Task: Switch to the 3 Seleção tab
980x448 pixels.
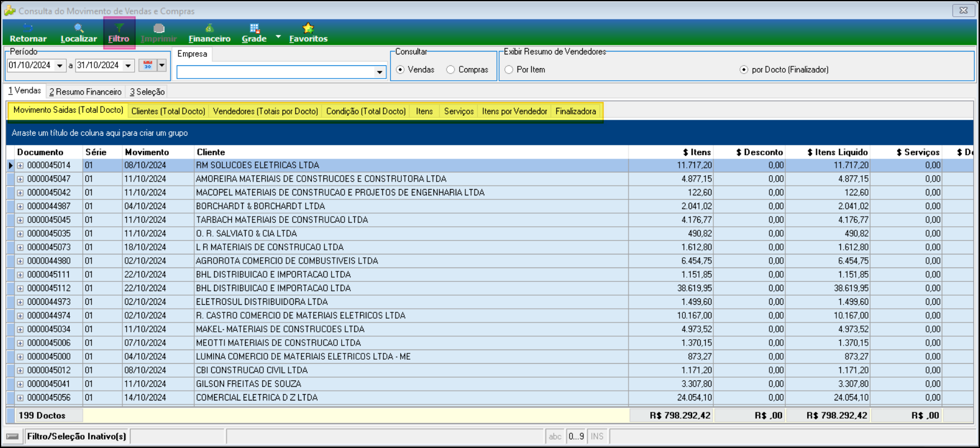Action: [147, 92]
